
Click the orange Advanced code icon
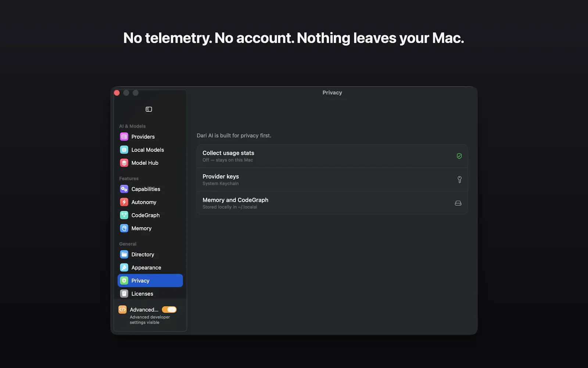122,310
